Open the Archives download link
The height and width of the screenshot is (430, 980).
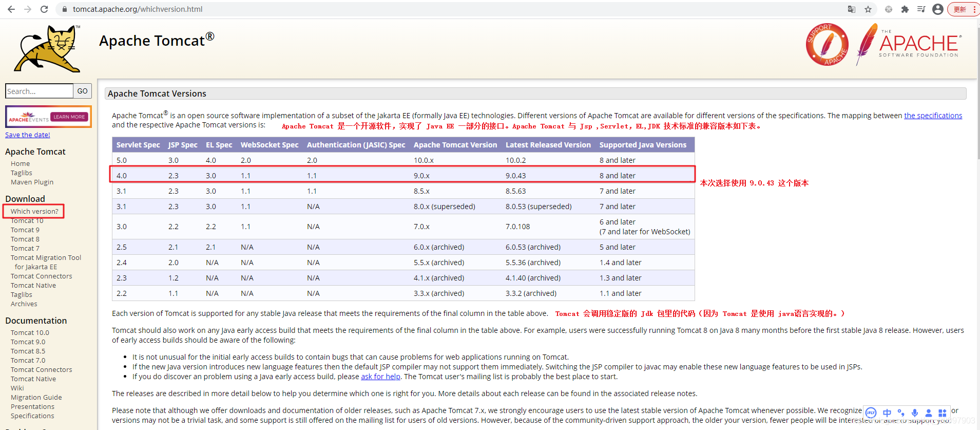point(24,304)
